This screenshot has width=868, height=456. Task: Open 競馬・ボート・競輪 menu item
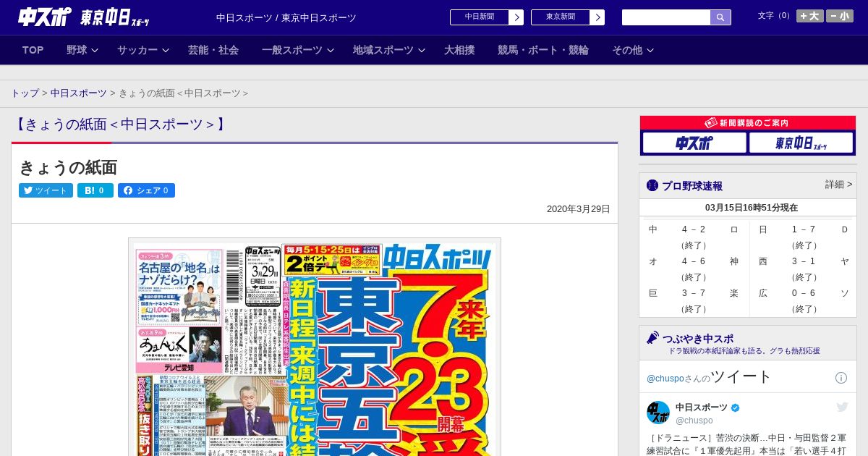pyautogui.click(x=543, y=50)
